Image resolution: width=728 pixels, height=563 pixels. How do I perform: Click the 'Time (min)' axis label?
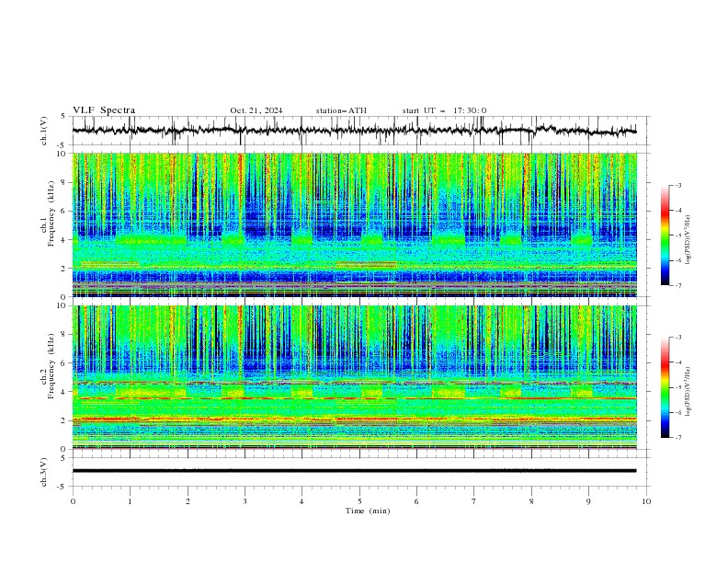368,511
